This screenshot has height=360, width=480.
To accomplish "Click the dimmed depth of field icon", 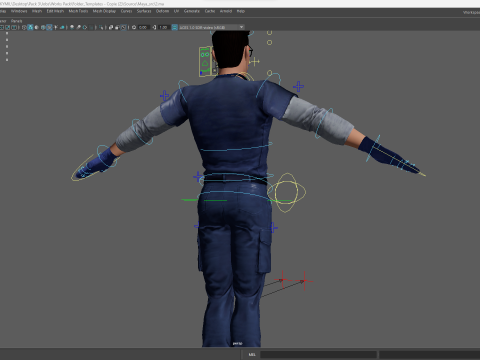I will 91,27.
